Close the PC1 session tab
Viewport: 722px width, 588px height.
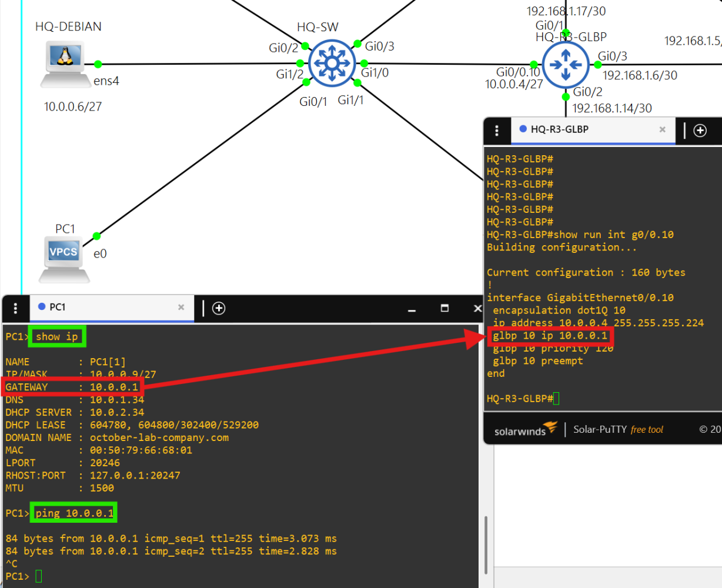(x=181, y=308)
